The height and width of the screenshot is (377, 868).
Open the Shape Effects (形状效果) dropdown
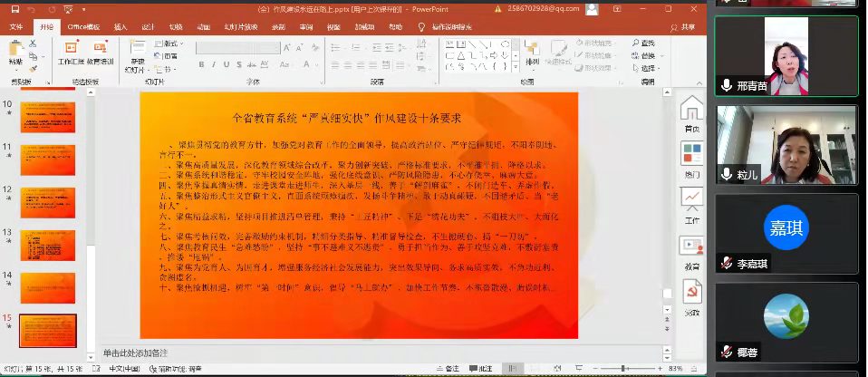595,68
